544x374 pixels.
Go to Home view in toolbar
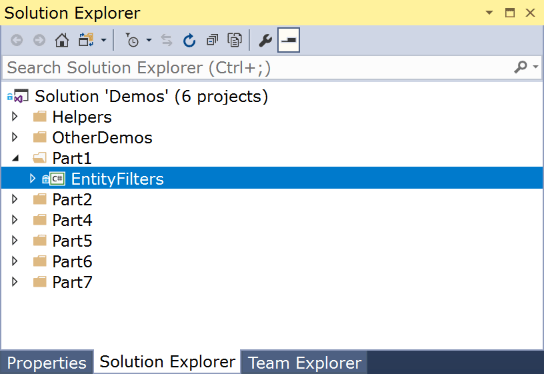(62, 41)
